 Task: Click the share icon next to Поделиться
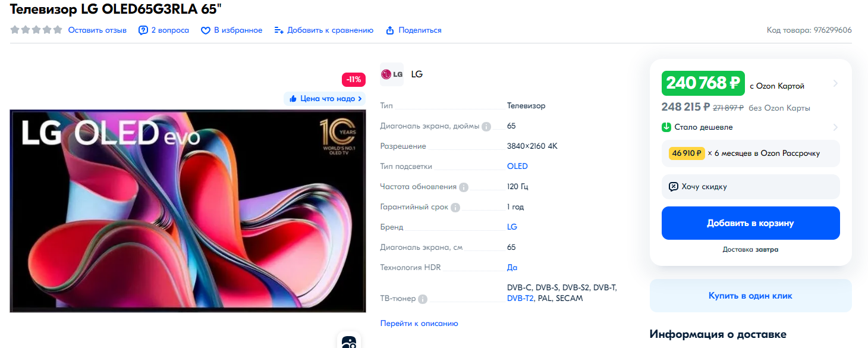click(390, 30)
